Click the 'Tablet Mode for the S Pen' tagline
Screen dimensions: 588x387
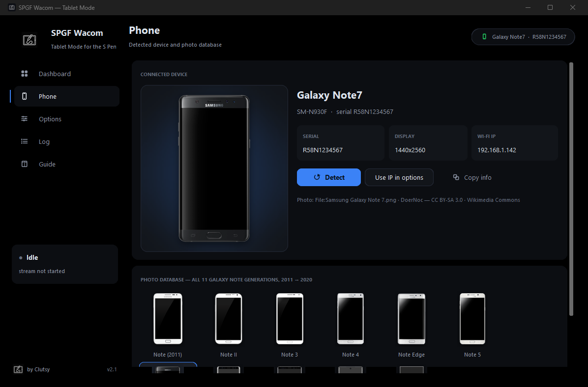point(84,47)
